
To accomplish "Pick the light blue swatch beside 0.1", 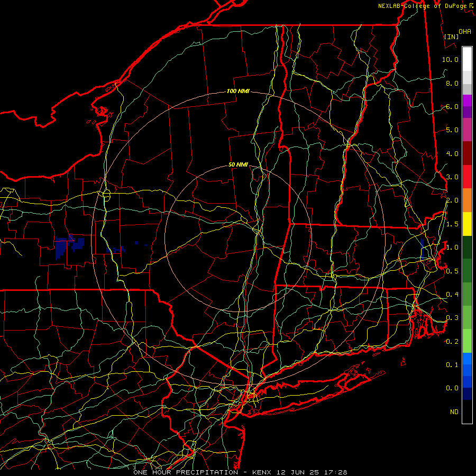I will pos(467,359).
